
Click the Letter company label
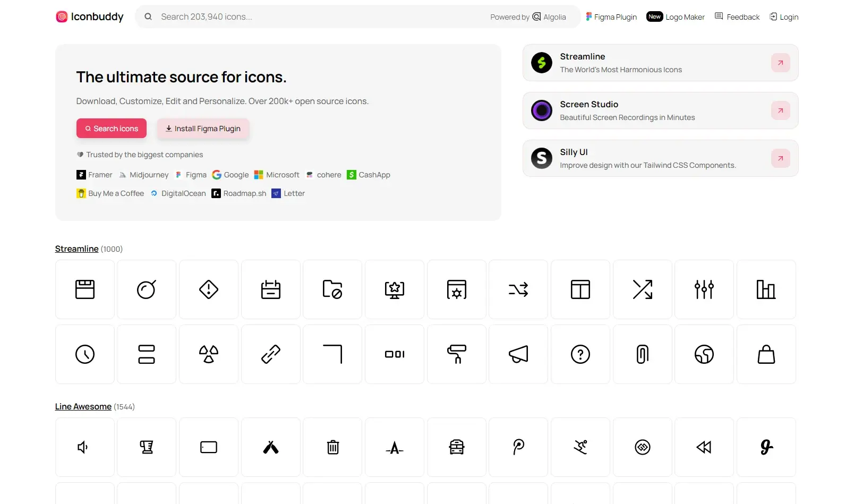(288, 193)
